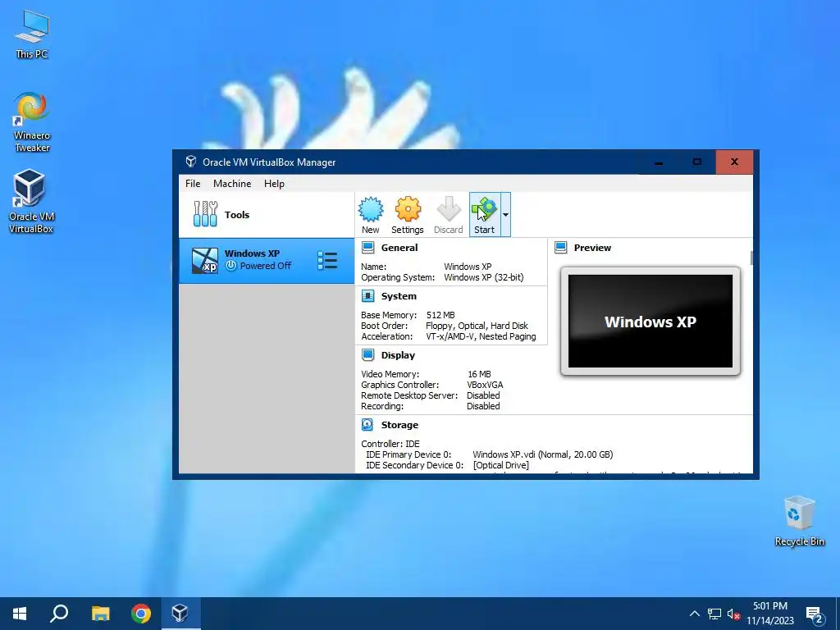Viewport: 840px width, 630px height.
Task: Click the Display section screen icon
Action: coord(367,354)
